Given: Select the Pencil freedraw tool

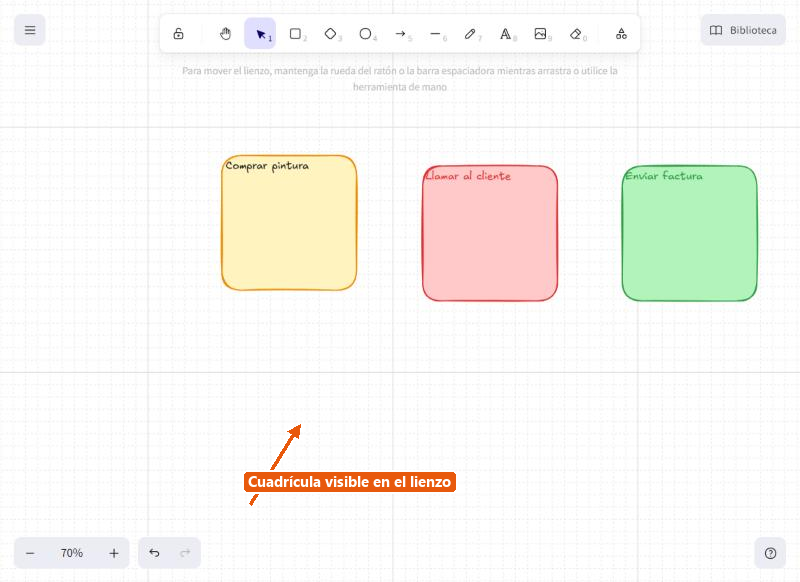Looking at the screenshot, I should [x=470, y=34].
